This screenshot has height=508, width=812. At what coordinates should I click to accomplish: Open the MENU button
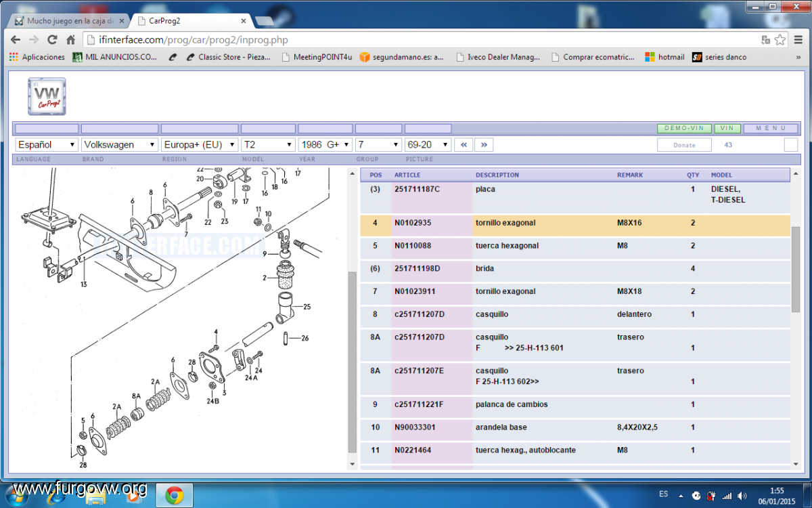[x=771, y=129]
